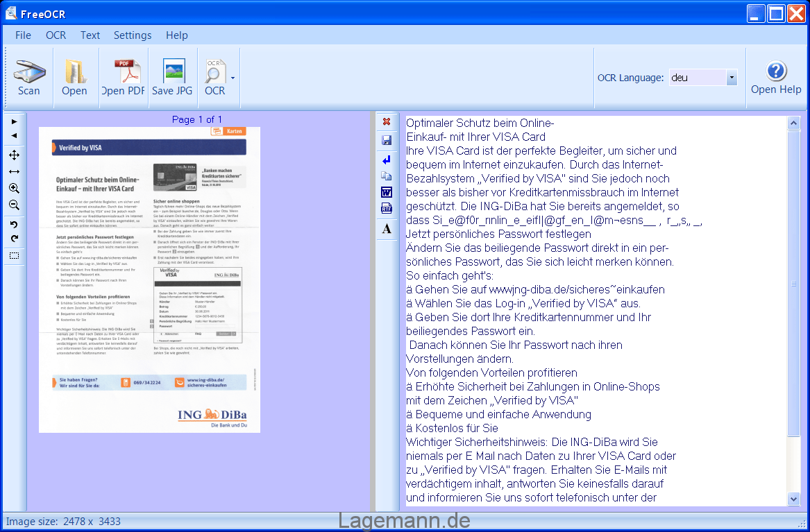Rotate the image counterclockwise
This screenshot has height=532, width=810.
15,225
